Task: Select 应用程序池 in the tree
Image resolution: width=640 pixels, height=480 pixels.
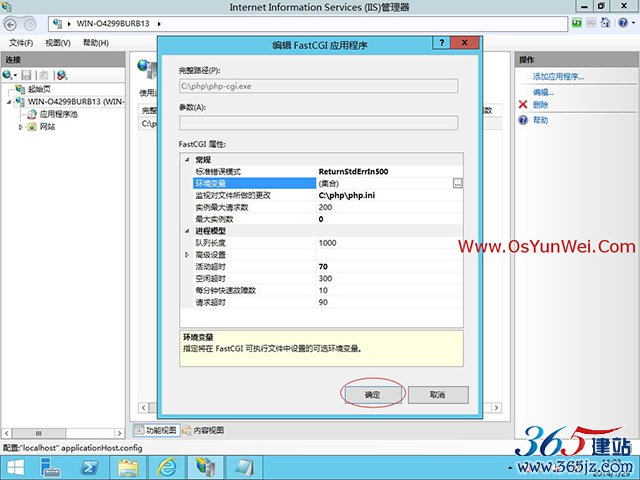Action: [58, 114]
